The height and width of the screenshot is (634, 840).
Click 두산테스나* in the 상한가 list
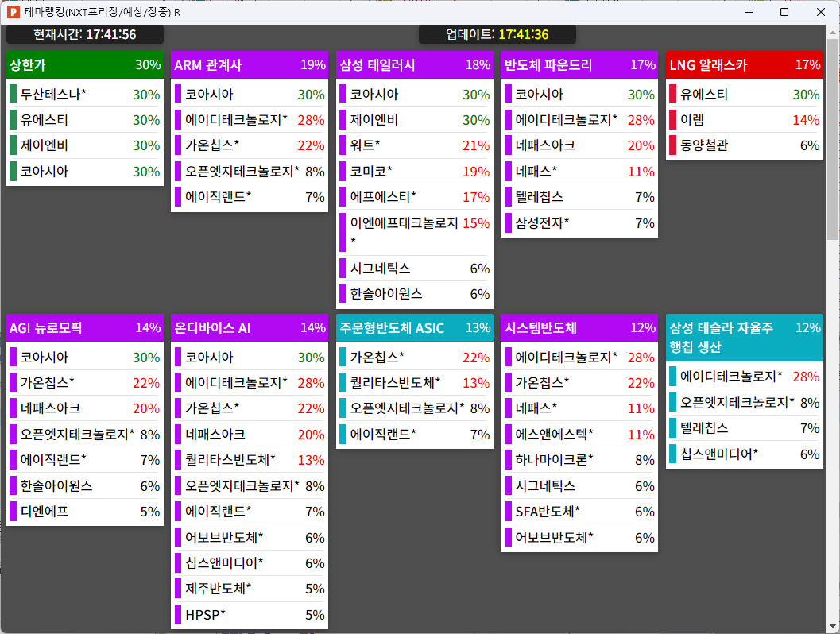85,95
